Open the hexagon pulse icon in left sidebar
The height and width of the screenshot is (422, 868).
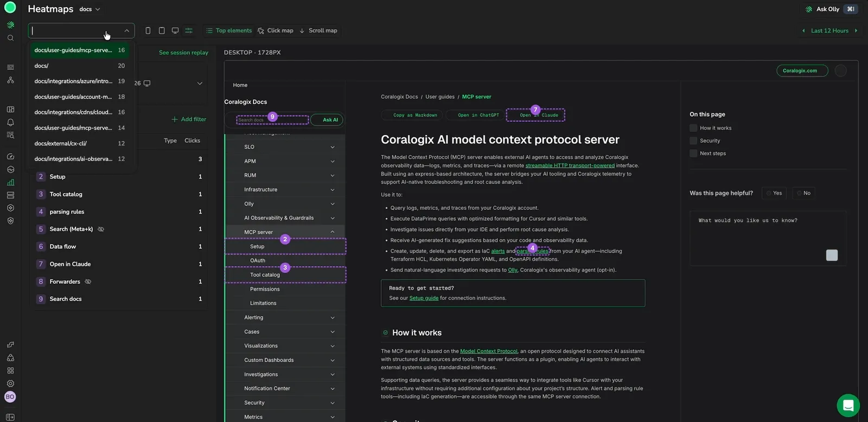pos(10,169)
